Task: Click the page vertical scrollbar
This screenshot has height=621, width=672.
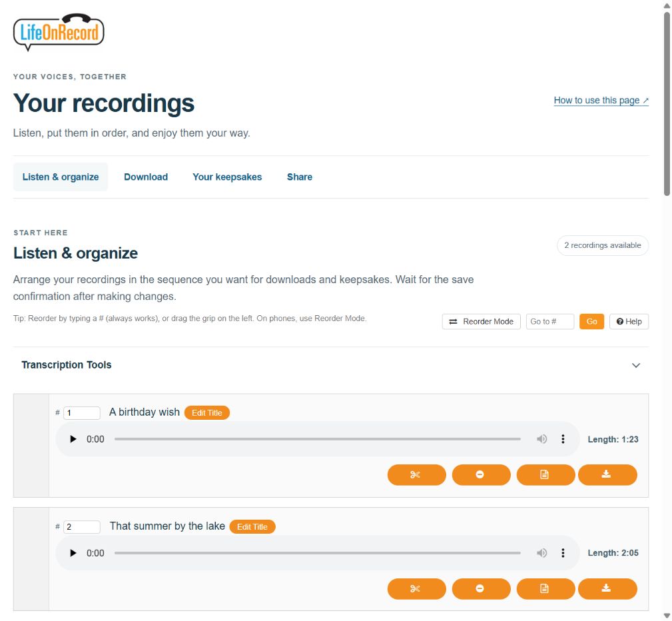Action: 667,104
